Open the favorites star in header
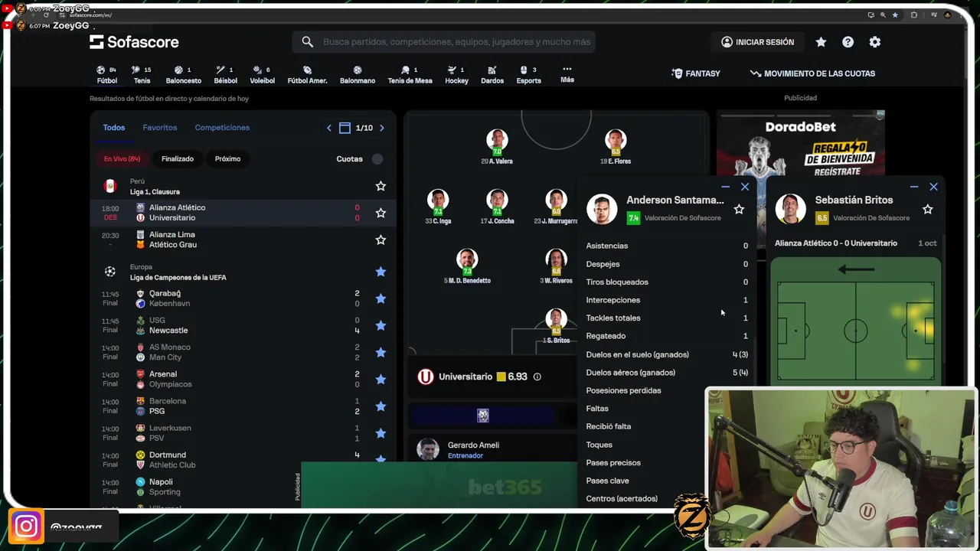The image size is (980, 551). (821, 42)
